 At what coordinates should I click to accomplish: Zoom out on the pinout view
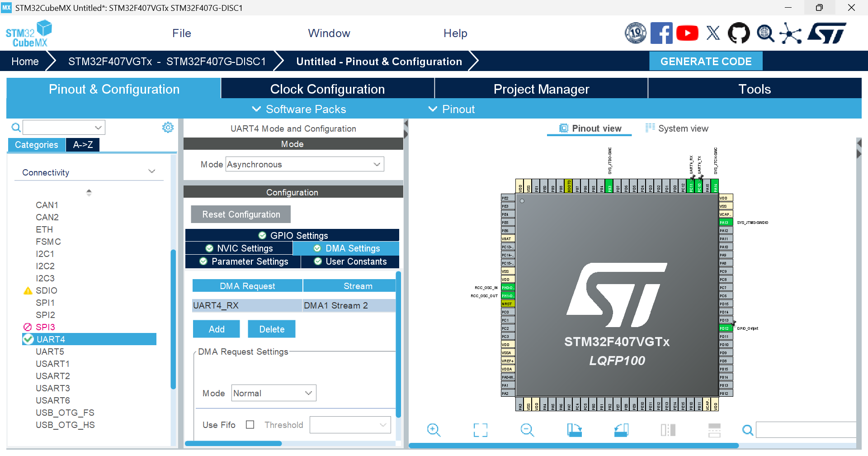527,430
